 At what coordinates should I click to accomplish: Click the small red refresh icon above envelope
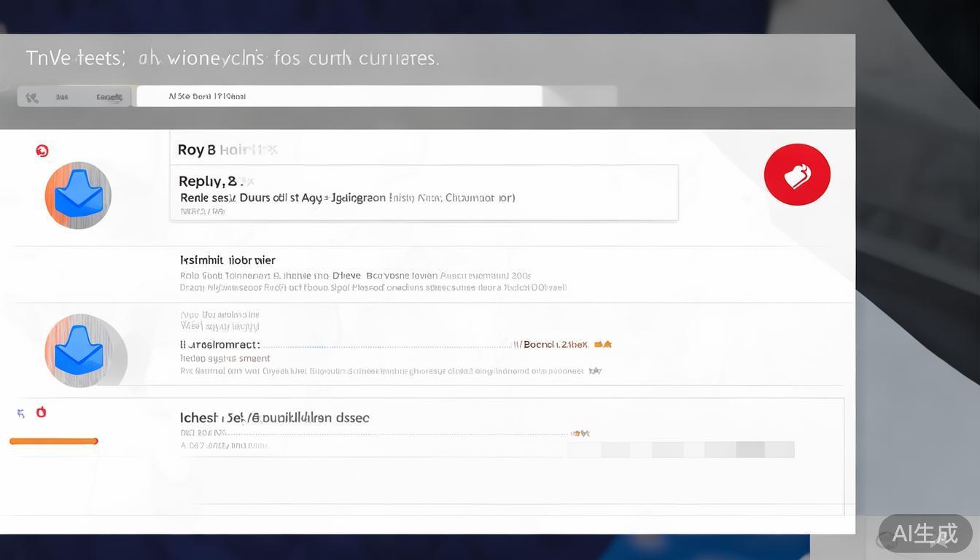[x=42, y=151]
